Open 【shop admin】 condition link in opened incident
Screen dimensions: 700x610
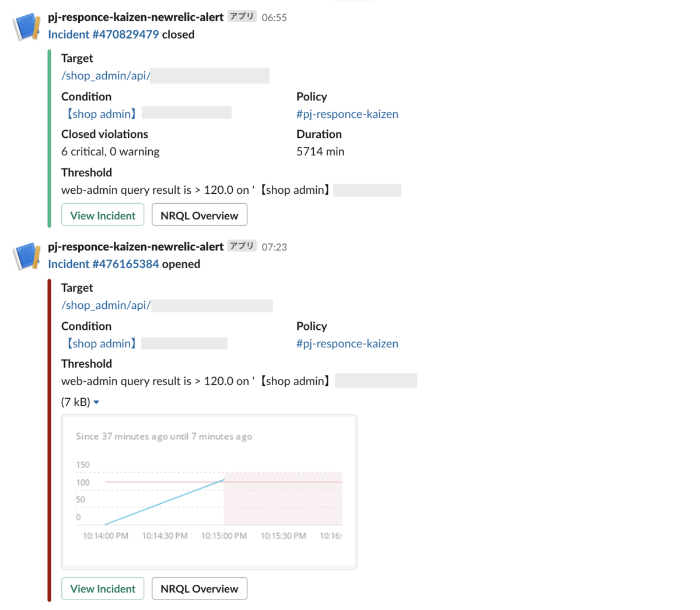[x=100, y=343]
